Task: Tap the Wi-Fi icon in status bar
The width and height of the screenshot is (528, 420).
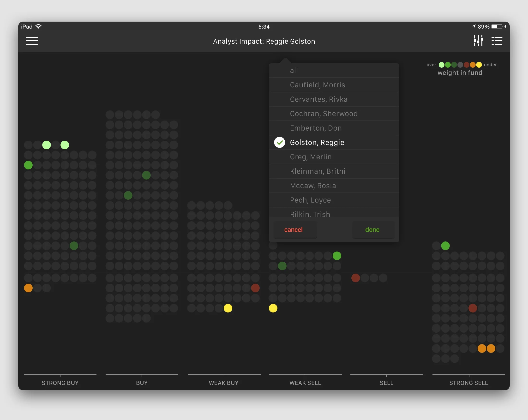Action: (38, 26)
